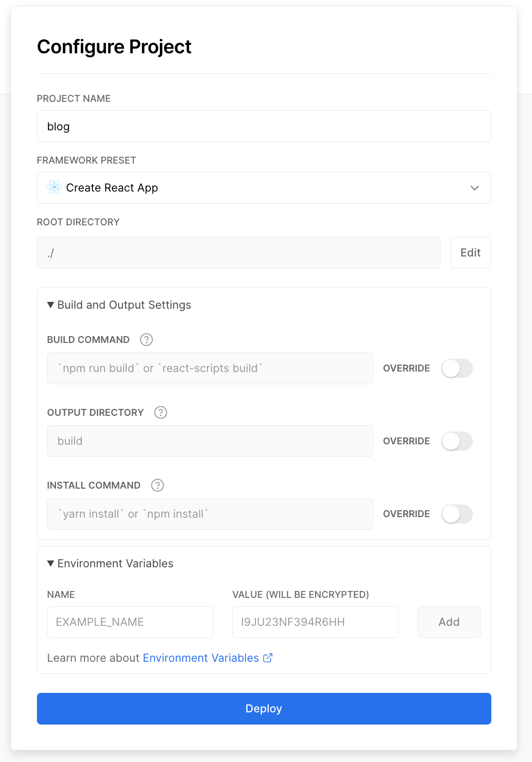Click the Install Command help icon

pyautogui.click(x=157, y=485)
